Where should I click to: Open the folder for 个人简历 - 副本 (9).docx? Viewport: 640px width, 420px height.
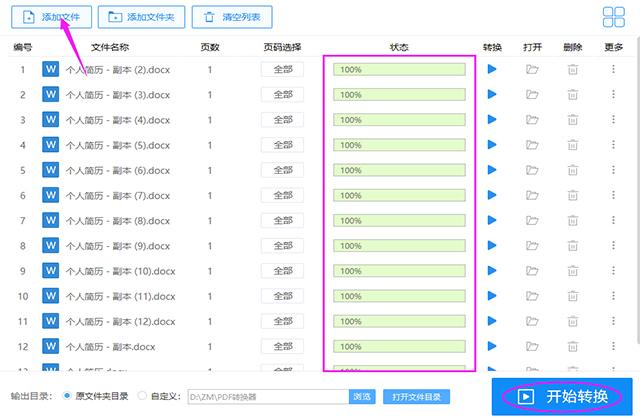532,246
